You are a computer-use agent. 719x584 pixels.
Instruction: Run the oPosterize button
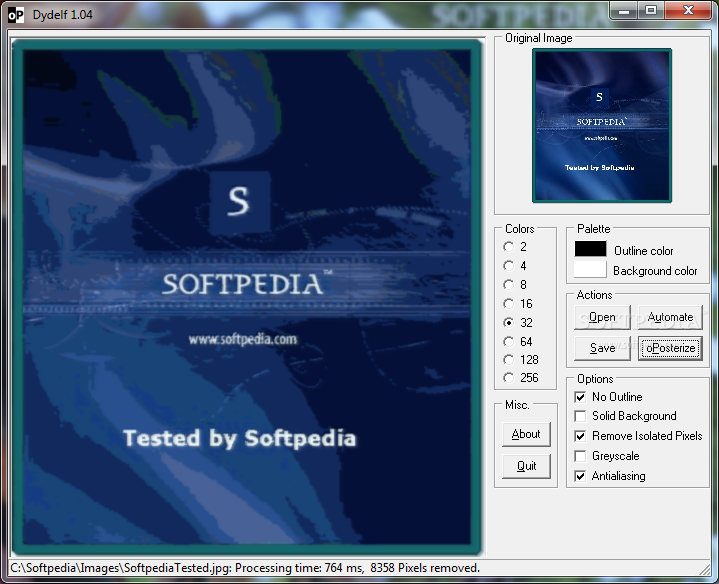(x=670, y=348)
